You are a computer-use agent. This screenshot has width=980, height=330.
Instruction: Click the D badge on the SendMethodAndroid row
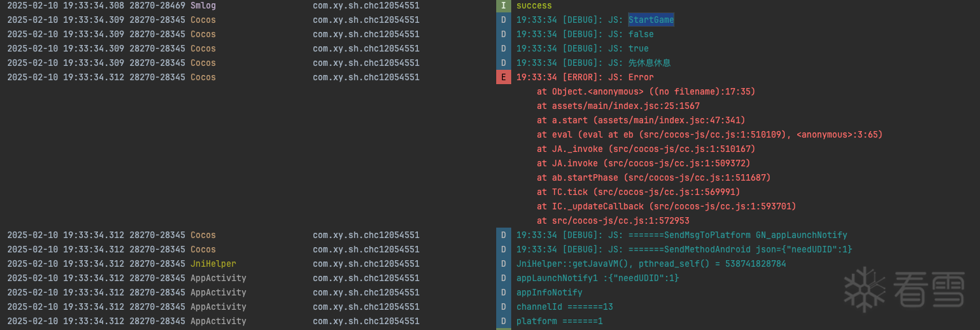point(503,249)
